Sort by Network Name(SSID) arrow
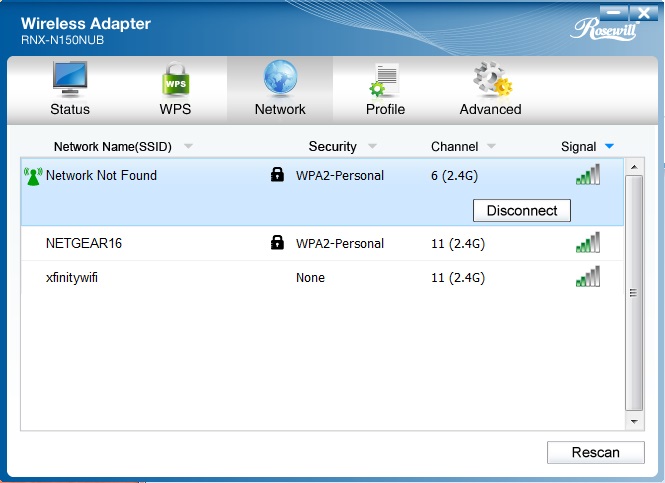The height and width of the screenshot is (483, 665). [x=188, y=146]
